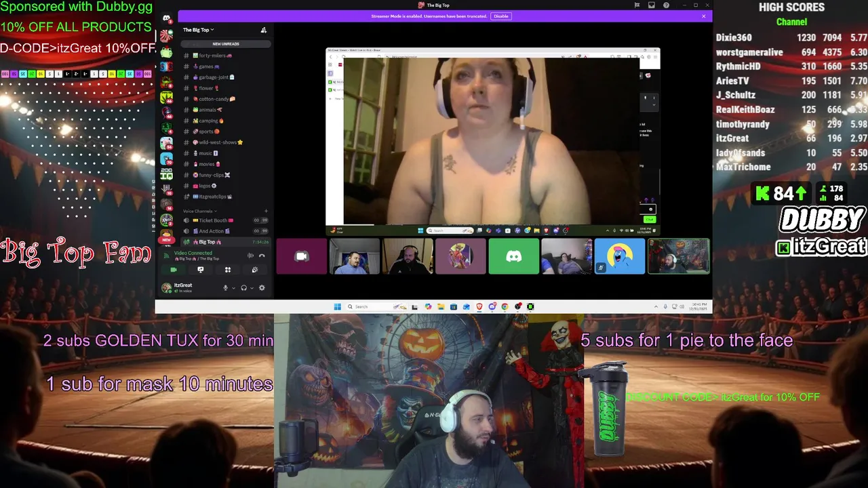The image size is (868, 488).
Task: Deafen with the headphones icon
Action: pyautogui.click(x=243, y=288)
